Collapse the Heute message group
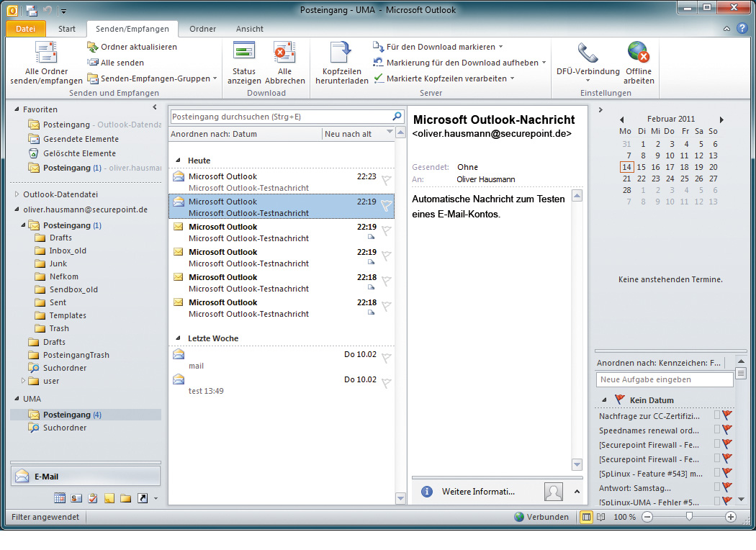756x550 pixels. 178,161
